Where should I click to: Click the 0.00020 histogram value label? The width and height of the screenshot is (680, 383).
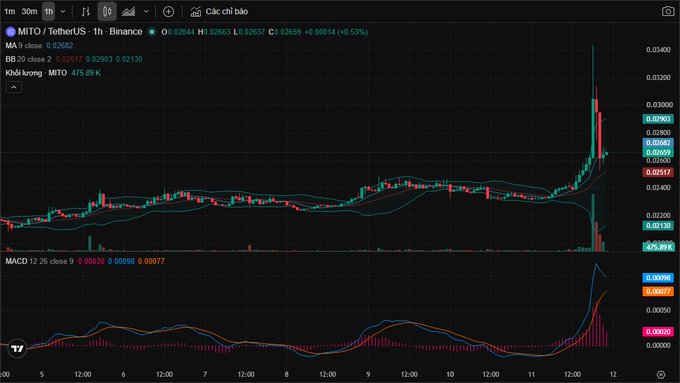[658, 332]
